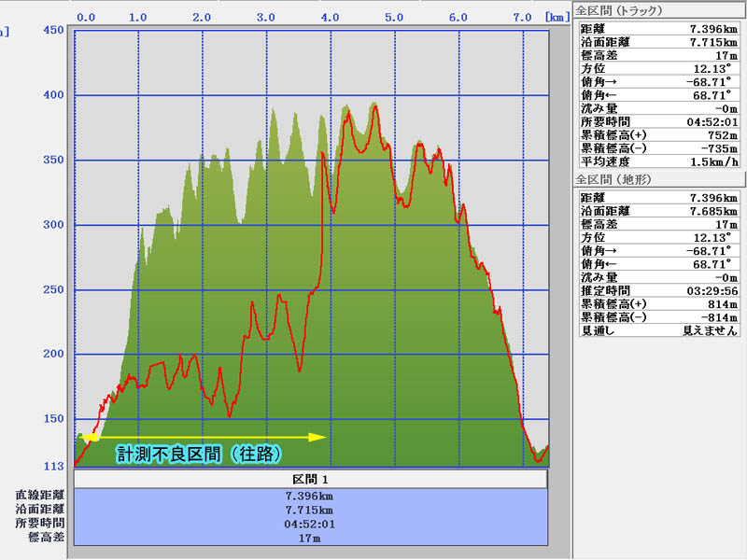Click 04:52:01 value in the bottom section table

click(310, 525)
